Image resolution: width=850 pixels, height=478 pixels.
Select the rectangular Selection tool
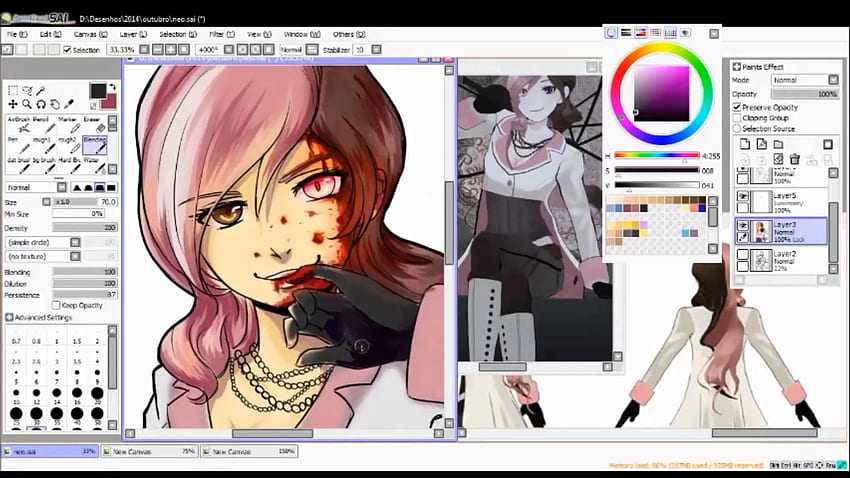click(13, 91)
